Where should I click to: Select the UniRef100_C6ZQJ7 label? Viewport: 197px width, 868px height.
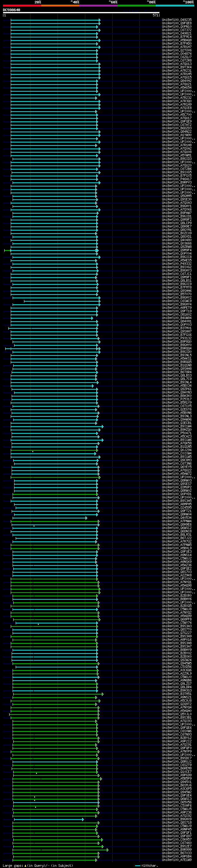tap(177, 57)
